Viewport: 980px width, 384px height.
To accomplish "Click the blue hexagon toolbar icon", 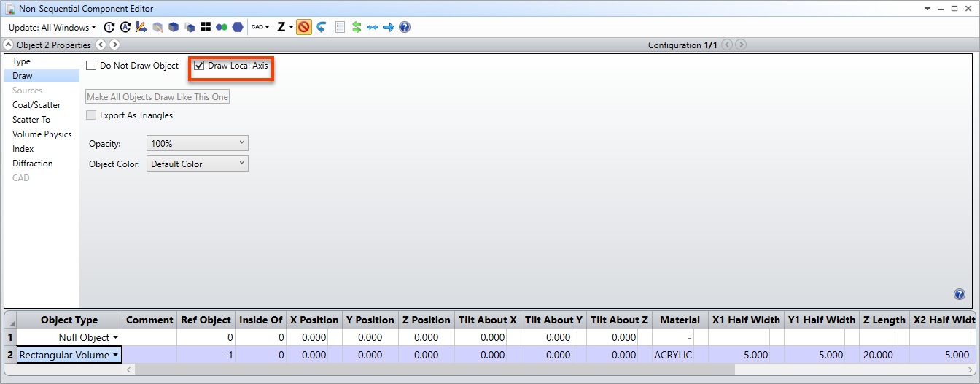I will pyautogui.click(x=238, y=27).
